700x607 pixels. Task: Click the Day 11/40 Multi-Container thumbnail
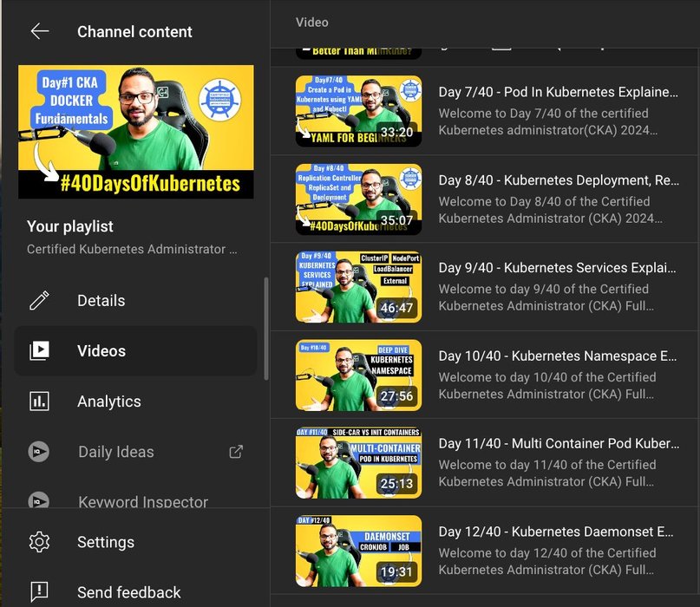click(x=358, y=463)
